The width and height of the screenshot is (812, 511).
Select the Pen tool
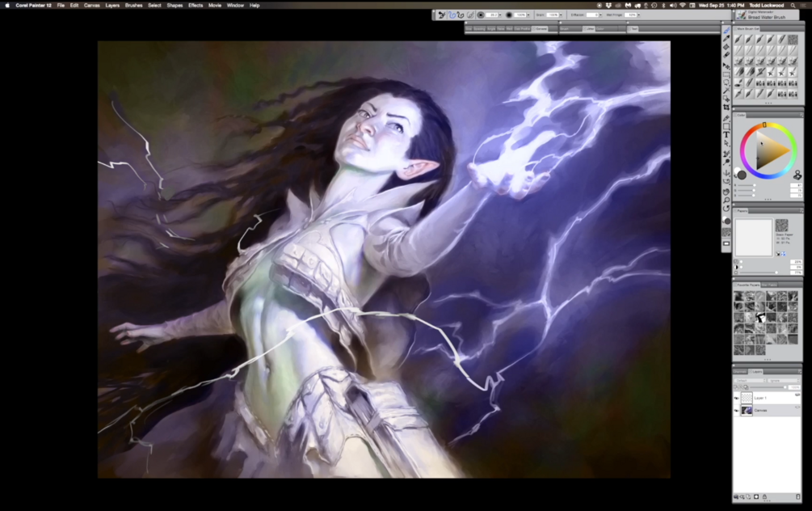726,118
